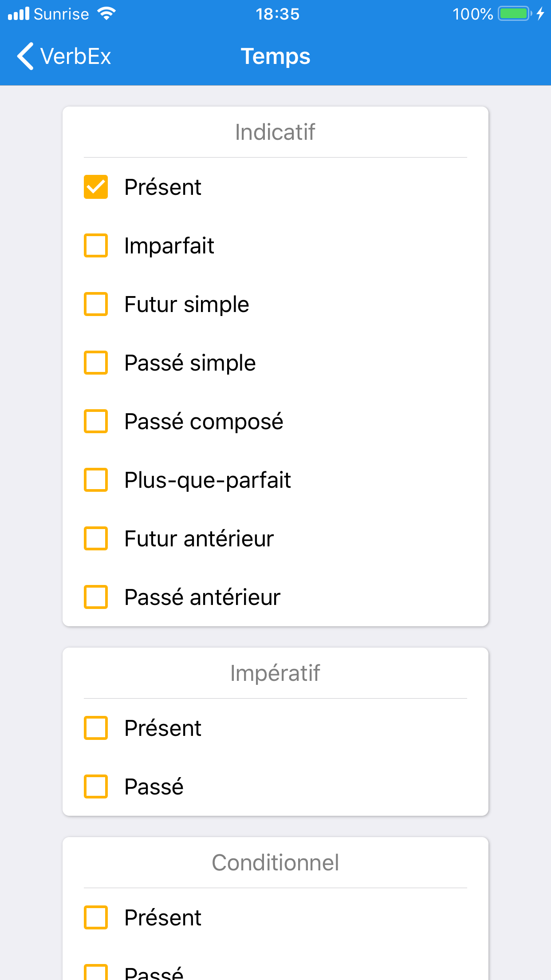Tap the Wi-Fi icon in the status bar
Screen dimensions: 551x980
click(x=106, y=14)
